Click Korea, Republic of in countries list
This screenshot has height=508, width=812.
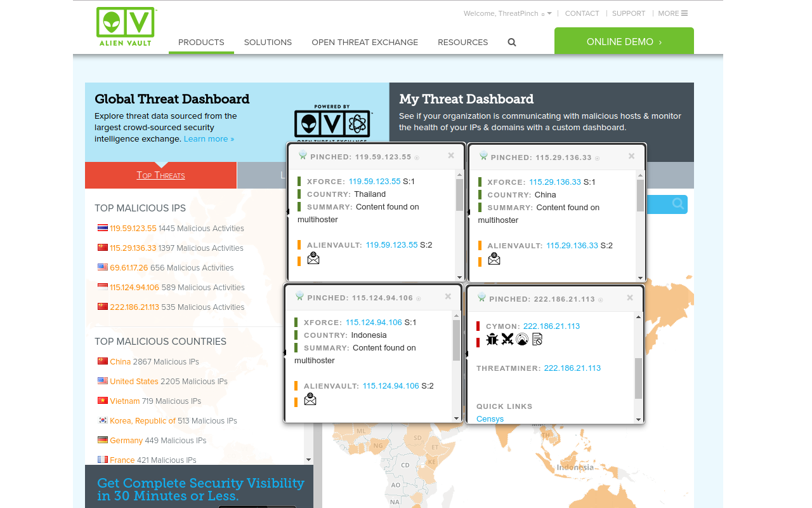click(143, 421)
